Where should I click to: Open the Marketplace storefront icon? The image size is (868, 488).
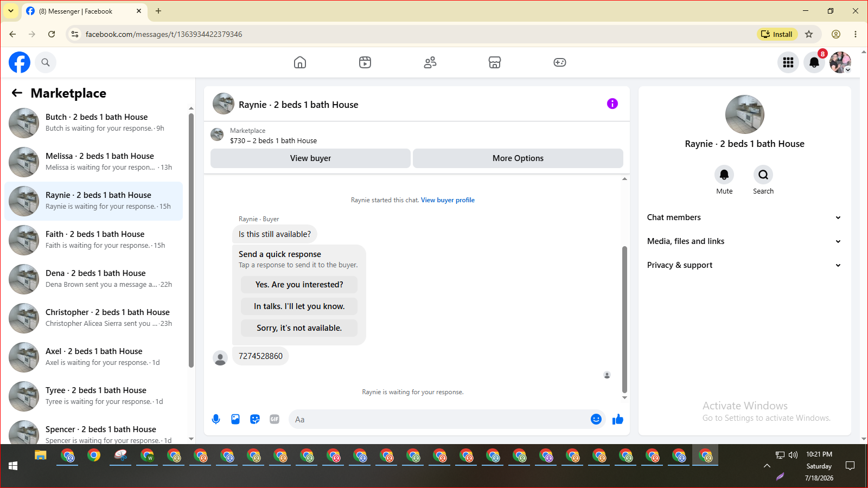pyautogui.click(x=495, y=62)
